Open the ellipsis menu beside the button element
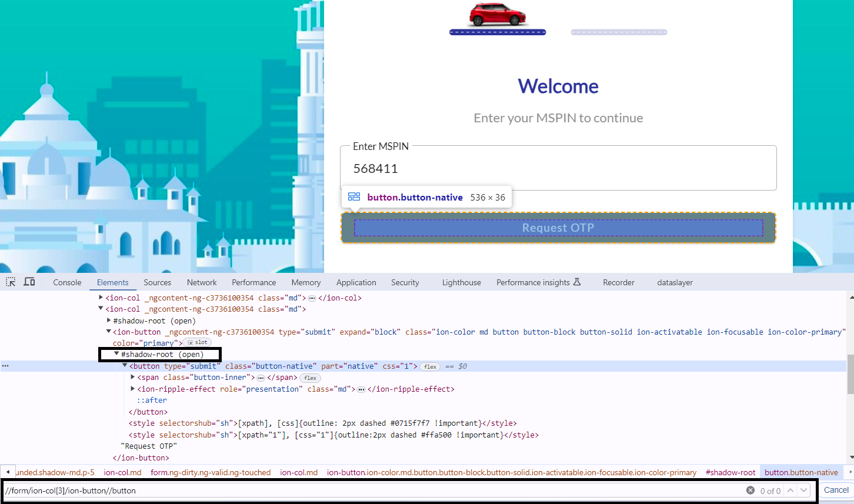Screen dimensions: 854x504 pos(5,366)
